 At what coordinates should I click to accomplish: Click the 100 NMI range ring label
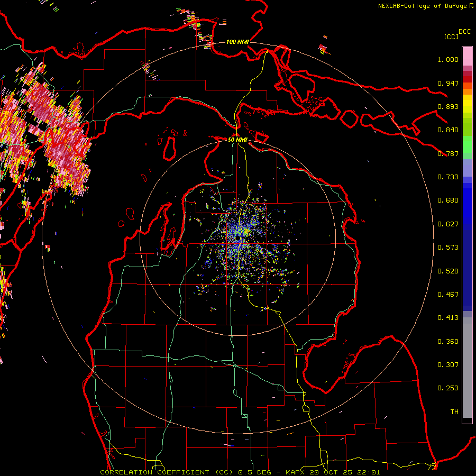pyautogui.click(x=237, y=42)
